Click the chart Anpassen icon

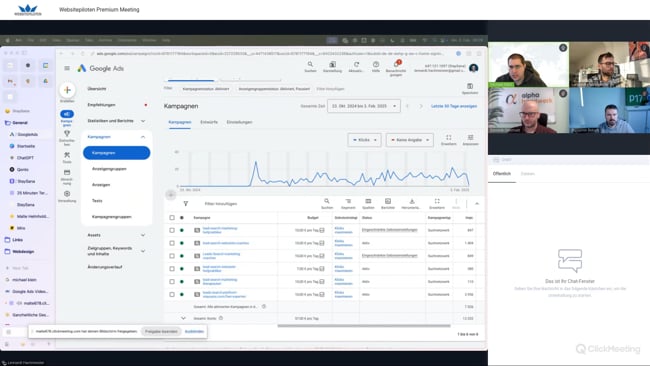click(x=471, y=138)
